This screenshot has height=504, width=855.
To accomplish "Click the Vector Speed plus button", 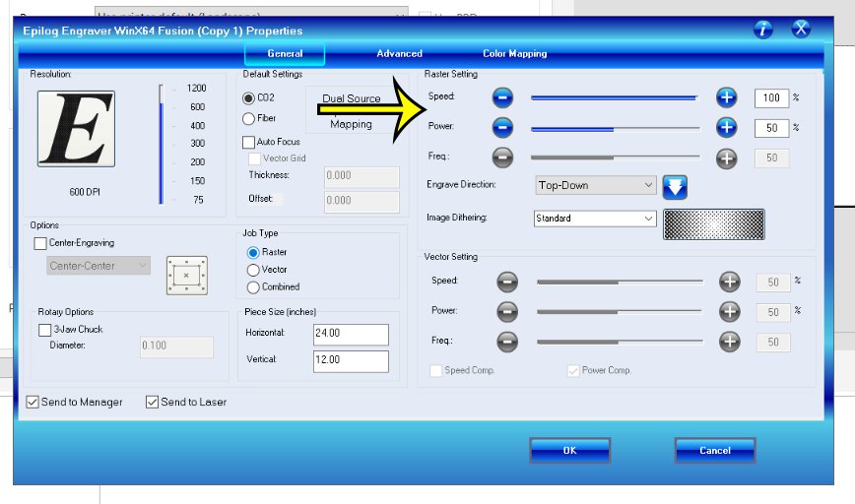I will tap(729, 282).
